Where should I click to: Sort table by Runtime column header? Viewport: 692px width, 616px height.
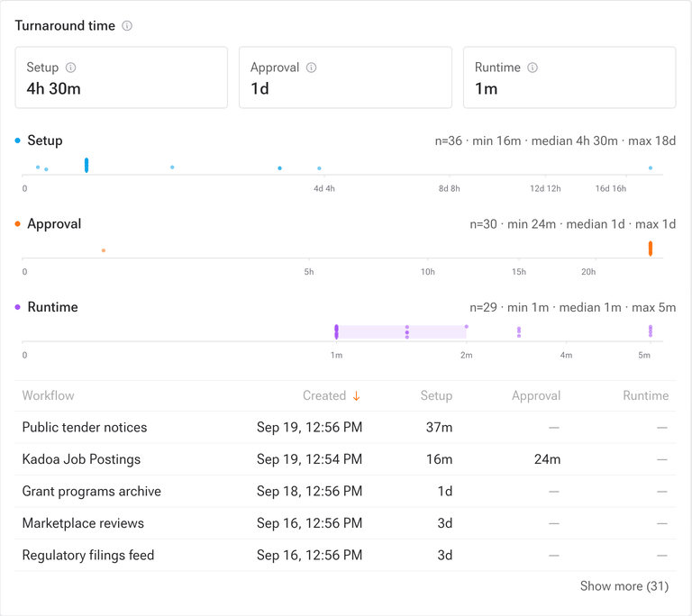coord(646,395)
